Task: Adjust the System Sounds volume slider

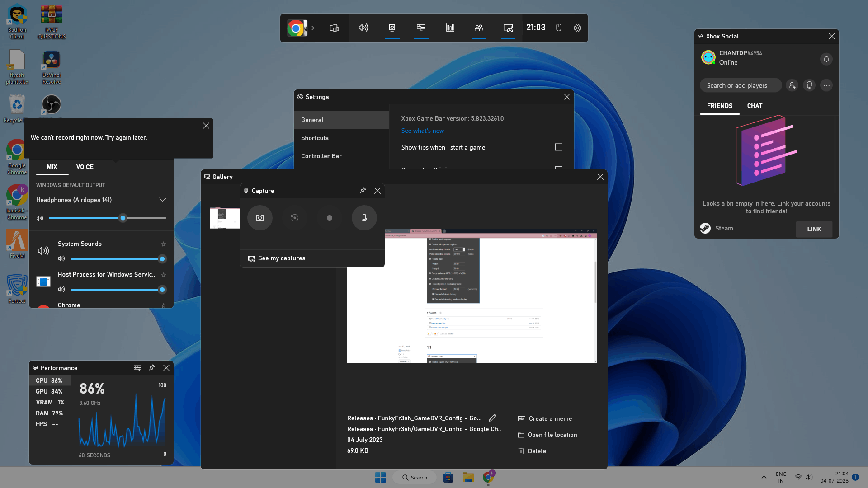Action: point(118,259)
